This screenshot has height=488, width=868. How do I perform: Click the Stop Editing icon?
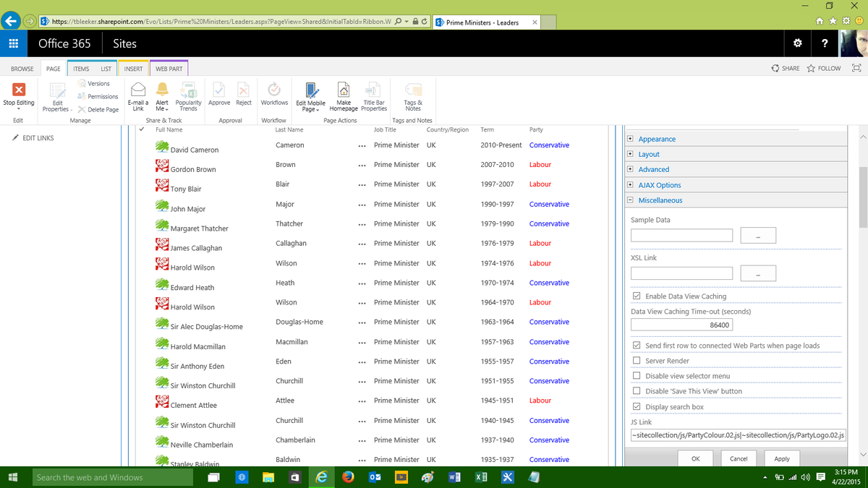(x=19, y=90)
